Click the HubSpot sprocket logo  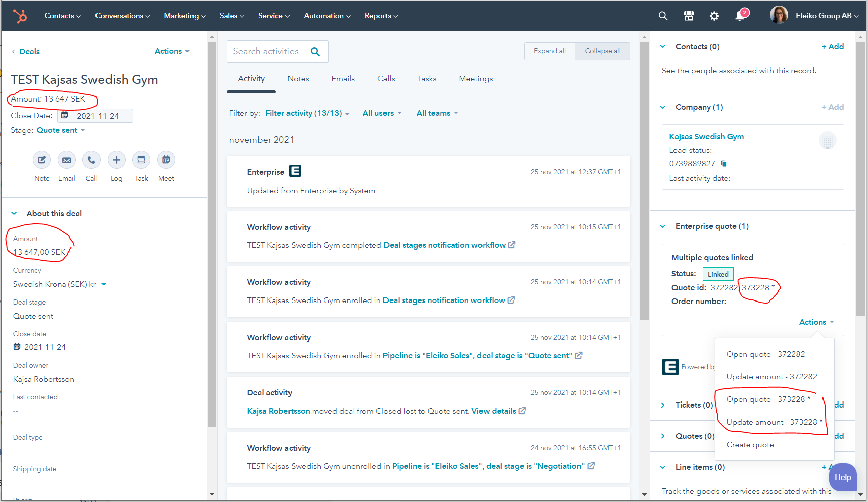coord(20,16)
